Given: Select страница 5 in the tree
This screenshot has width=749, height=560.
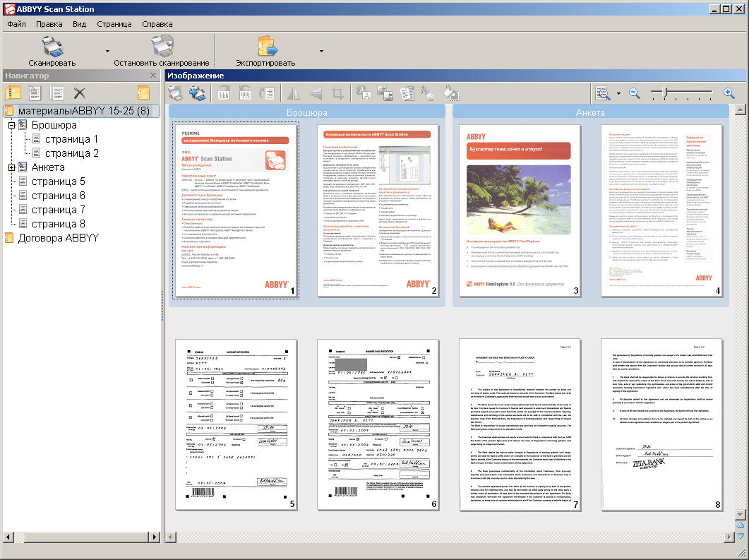Looking at the screenshot, I should tap(58, 181).
